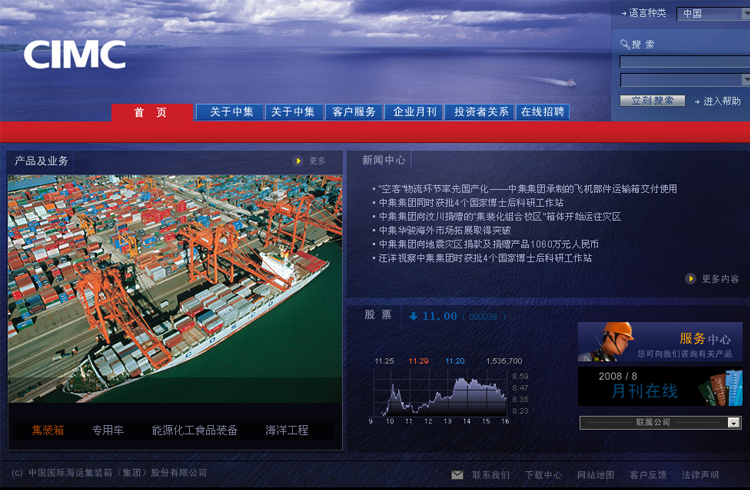Click the 更多内容 link
750x490 pixels.
(720, 279)
